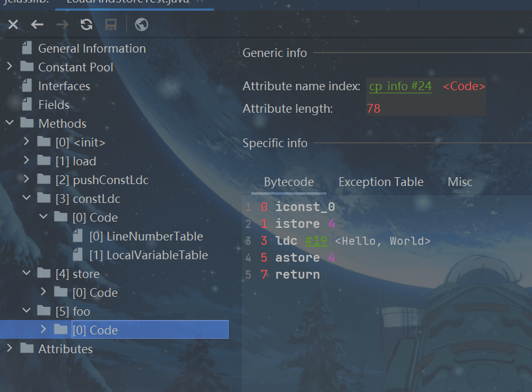
Task: Expand the [2] pushConstLdc method
Action: point(26,180)
